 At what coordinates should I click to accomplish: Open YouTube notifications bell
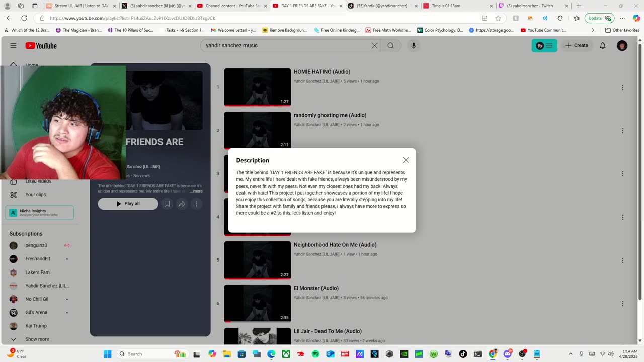pos(603,45)
